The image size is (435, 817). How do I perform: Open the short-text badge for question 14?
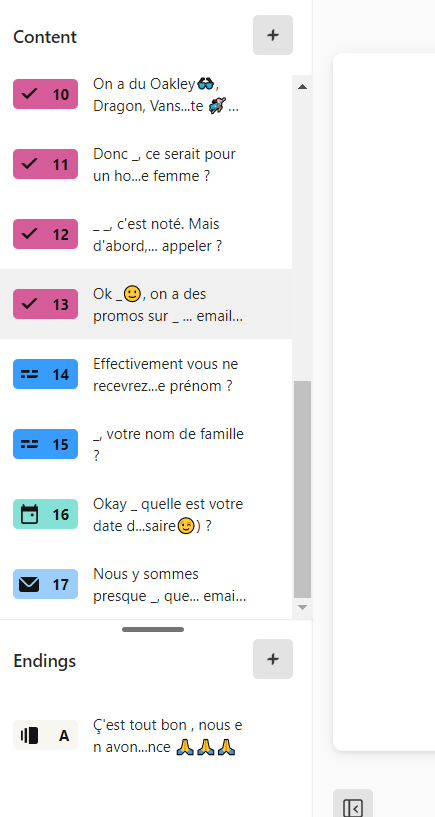pos(45,374)
